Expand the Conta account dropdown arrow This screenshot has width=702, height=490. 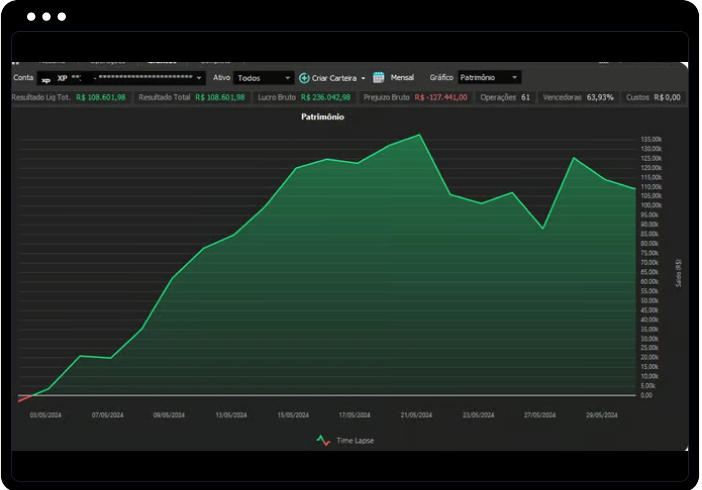click(199, 77)
